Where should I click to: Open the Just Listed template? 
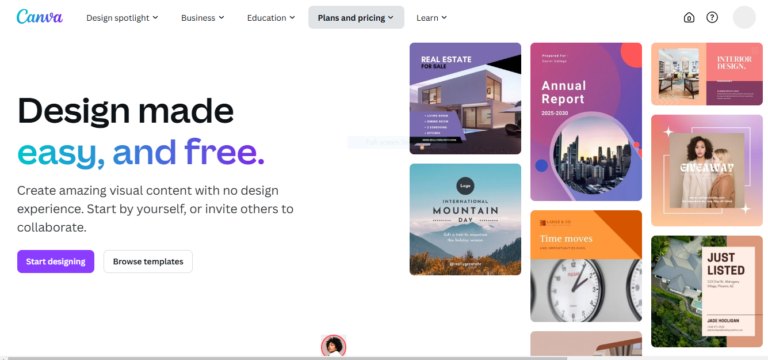tap(707, 291)
